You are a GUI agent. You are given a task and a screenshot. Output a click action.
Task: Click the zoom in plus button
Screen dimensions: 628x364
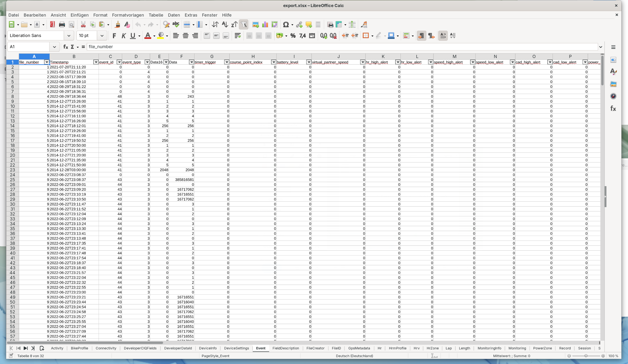coord(603,356)
